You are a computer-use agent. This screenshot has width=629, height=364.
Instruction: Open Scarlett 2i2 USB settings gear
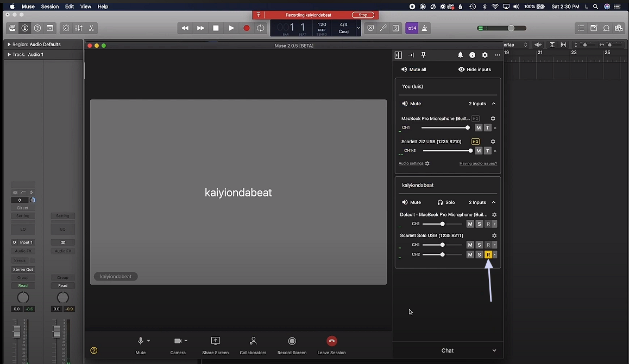tap(493, 142)
